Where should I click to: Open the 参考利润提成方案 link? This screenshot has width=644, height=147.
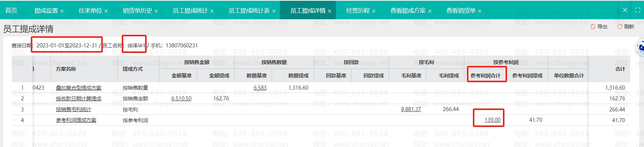point(76,120)
